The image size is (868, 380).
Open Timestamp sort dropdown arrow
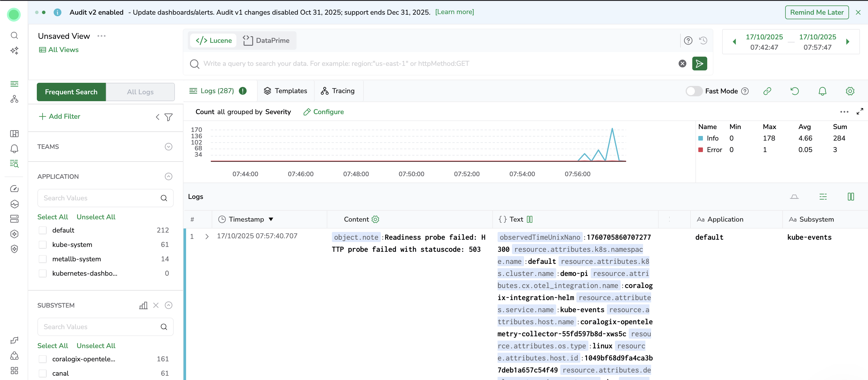click(271, 219)
